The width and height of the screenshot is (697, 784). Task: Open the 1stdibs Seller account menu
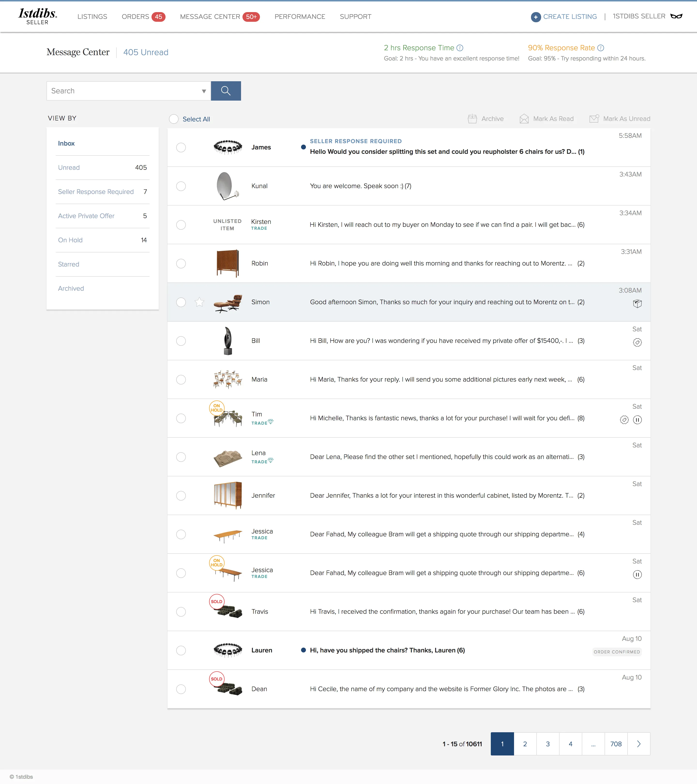click(x=647, y=16)
